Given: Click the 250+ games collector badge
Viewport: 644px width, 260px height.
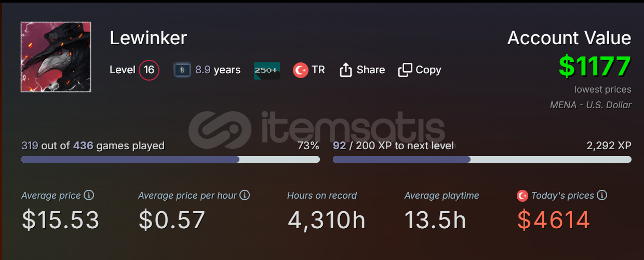Looking at the screenshot, I should [267, 70].
